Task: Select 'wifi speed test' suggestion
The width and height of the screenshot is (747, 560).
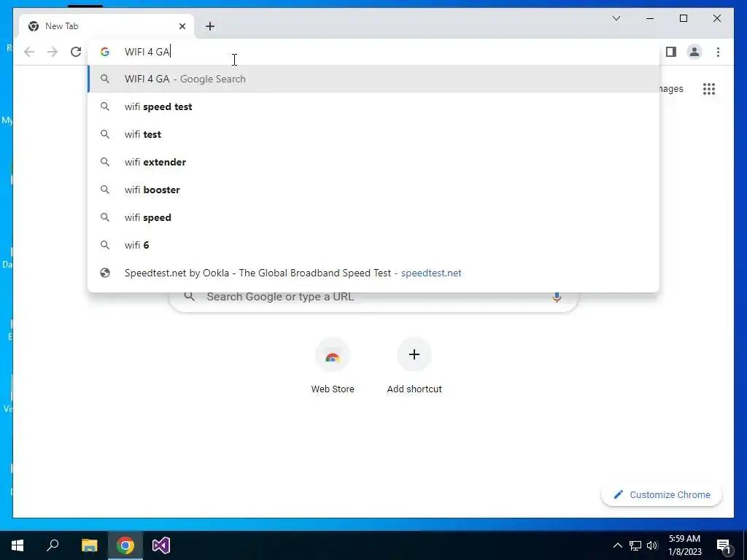Action: 373,106
